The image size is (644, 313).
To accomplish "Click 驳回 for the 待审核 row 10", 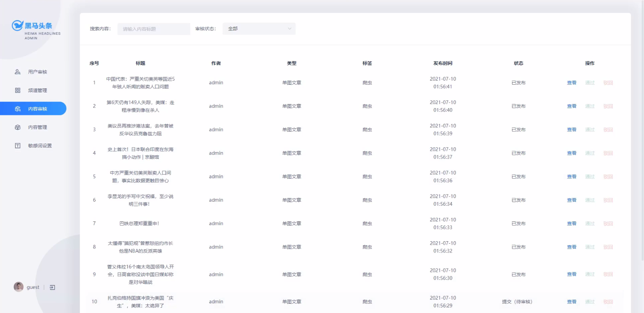I will pos(608,302).
